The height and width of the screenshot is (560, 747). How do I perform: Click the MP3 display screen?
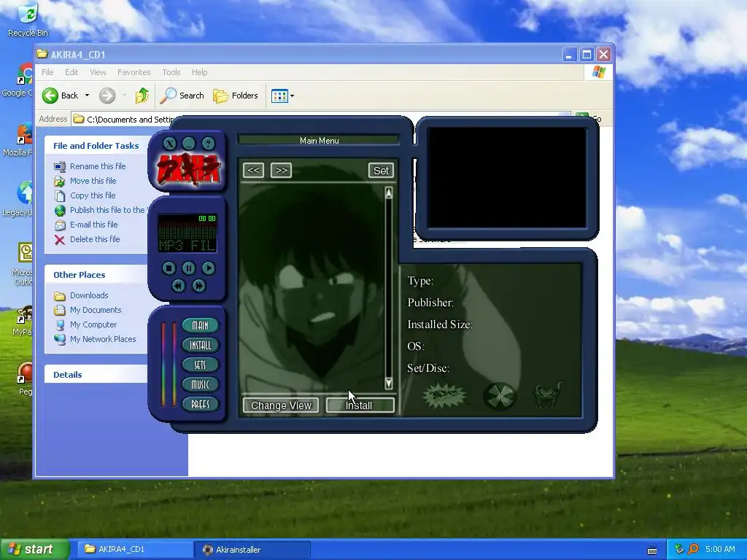pyautogui.click(x=187, y=233)
